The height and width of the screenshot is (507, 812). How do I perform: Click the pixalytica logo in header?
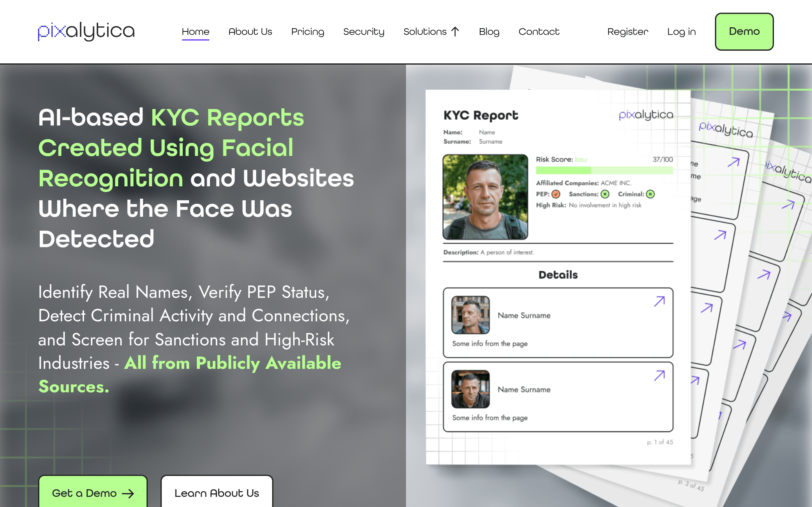[86, 31]
